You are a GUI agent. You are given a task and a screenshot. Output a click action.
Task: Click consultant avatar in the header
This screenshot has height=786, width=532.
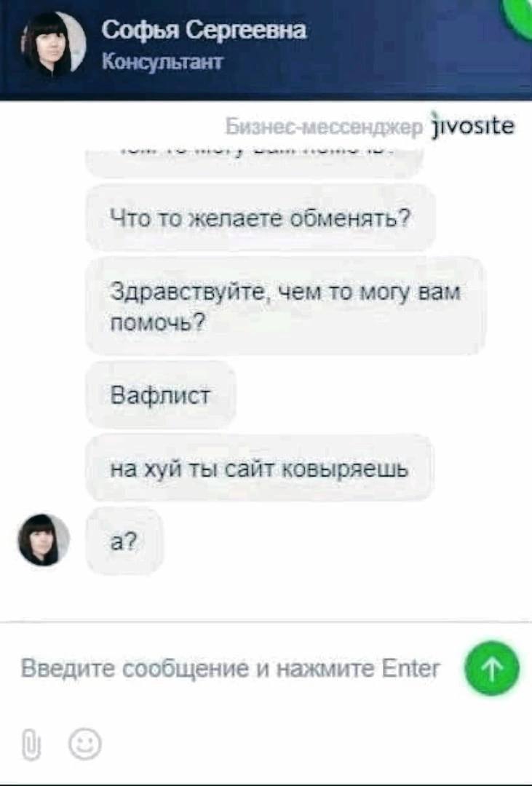click(53, 44)
